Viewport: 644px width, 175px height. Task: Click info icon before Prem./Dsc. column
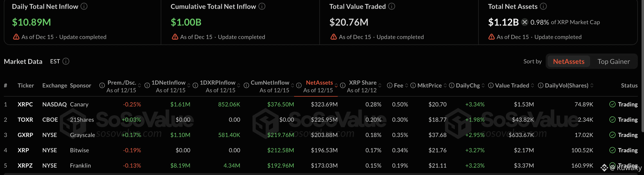pos(102,85)
